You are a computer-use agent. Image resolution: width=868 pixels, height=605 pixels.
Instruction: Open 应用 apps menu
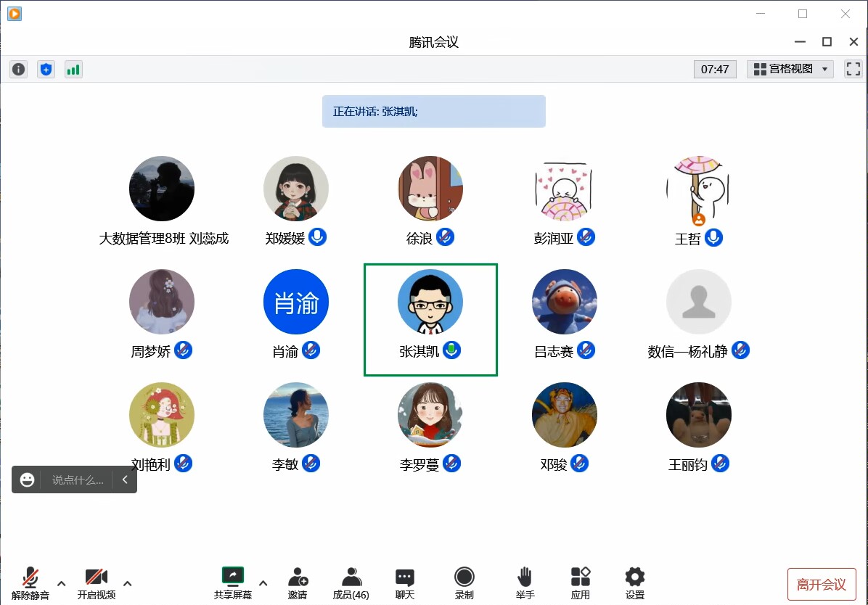580,583
